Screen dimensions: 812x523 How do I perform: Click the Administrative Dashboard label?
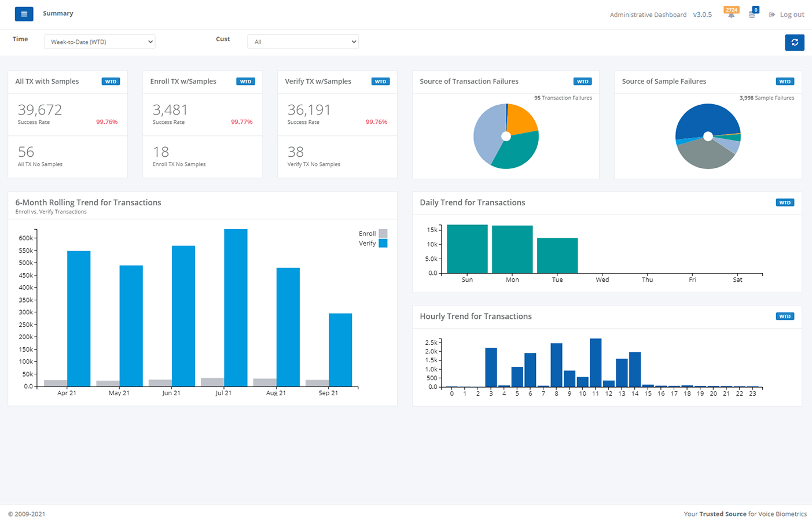click(x=648, y=14)
